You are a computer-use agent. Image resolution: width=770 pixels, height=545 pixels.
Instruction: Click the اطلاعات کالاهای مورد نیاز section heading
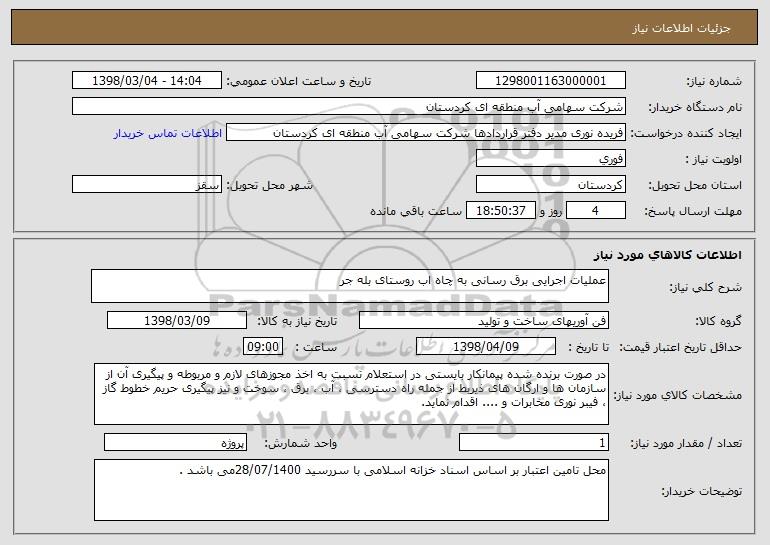click(667, 255)
